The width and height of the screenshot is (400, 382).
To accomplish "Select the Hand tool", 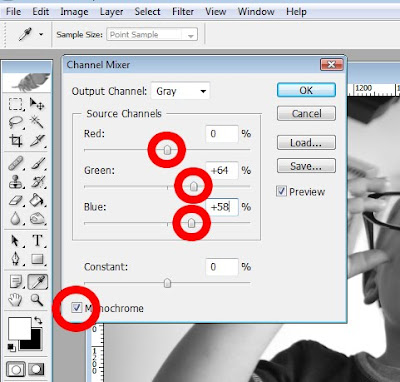I will tap(15, 300).
